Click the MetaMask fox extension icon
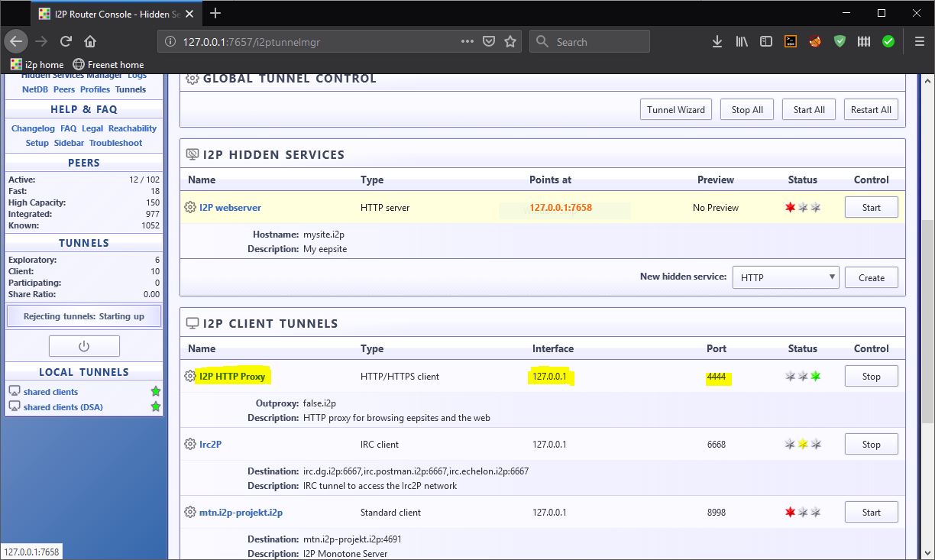The image size is (935, 560). (x=815, y=41)
